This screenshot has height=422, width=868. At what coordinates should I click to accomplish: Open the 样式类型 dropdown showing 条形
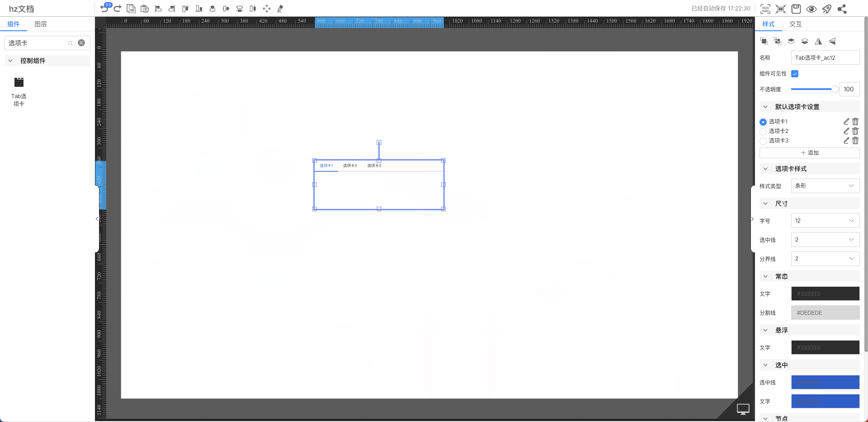(825, 186)
